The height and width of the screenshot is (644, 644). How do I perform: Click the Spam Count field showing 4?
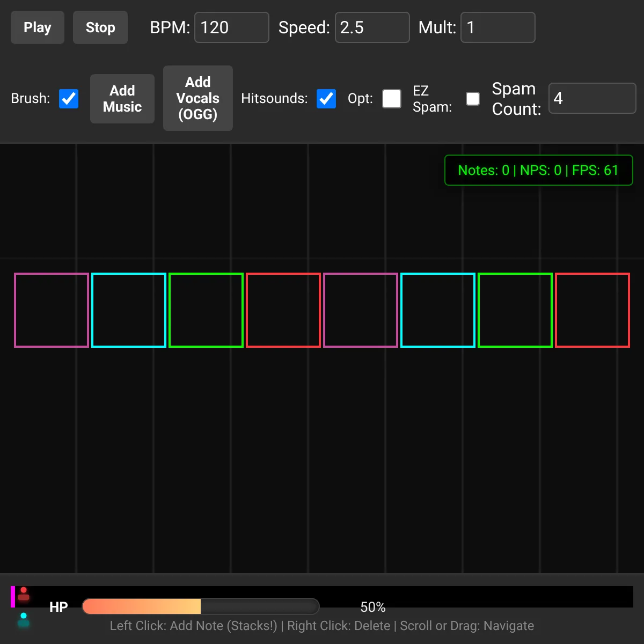(x=592, y=98)
